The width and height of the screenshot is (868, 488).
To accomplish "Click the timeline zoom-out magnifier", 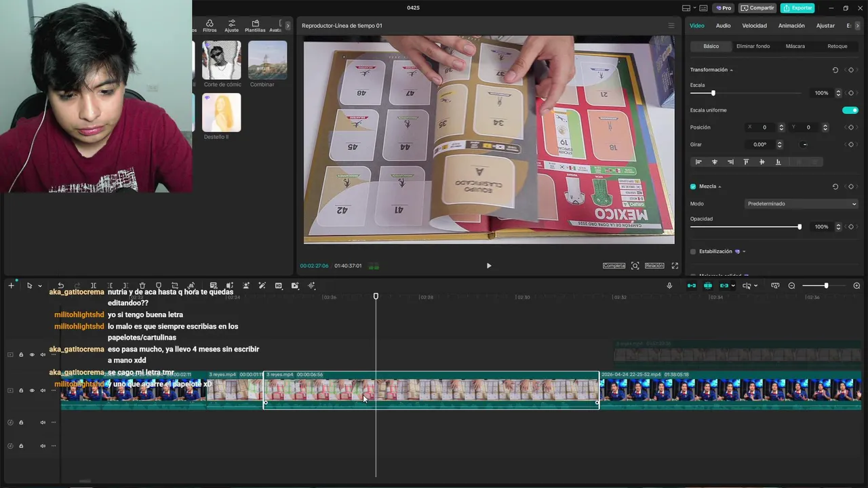I will 791,285.
